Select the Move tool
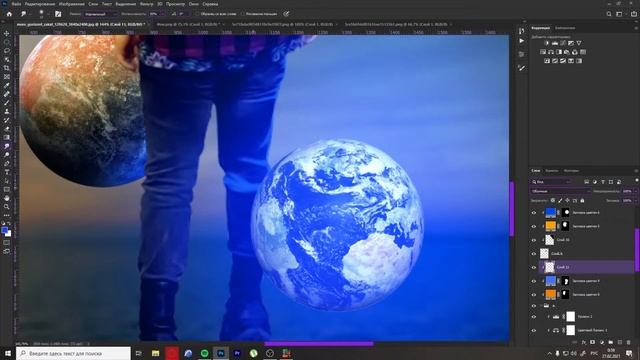 click(x=7, y=33)
